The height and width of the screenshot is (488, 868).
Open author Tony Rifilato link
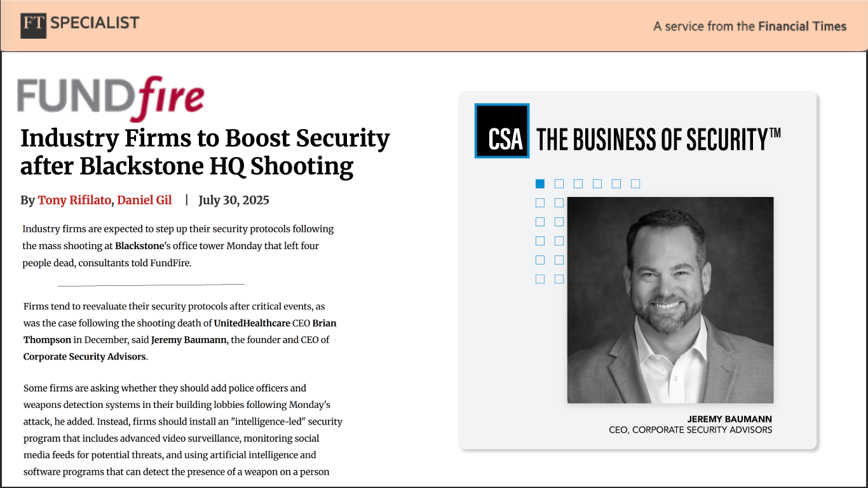(x=75, y=200)
